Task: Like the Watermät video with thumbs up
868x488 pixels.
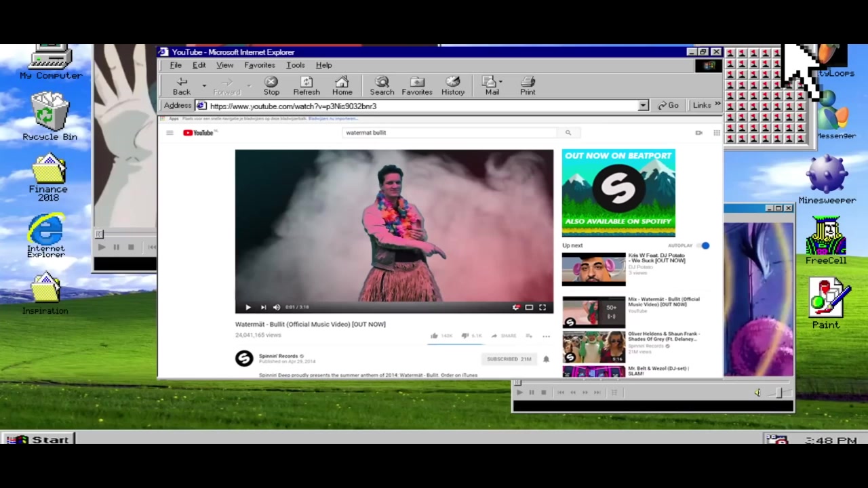Action: click(434, 335)
